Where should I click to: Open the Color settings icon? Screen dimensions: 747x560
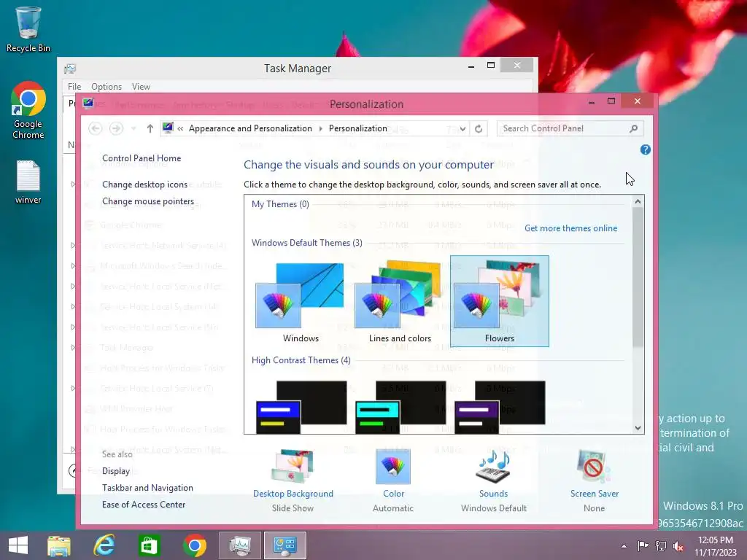click(x=393, y=466)
